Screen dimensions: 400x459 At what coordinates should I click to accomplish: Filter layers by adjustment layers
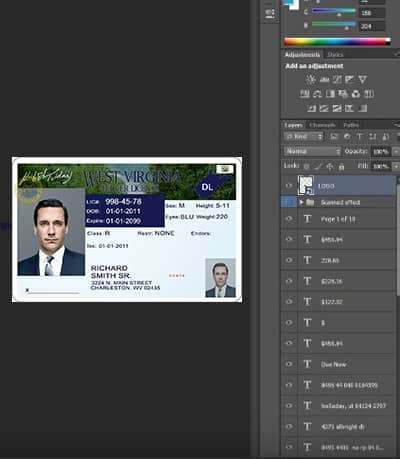tap(347, 136)
